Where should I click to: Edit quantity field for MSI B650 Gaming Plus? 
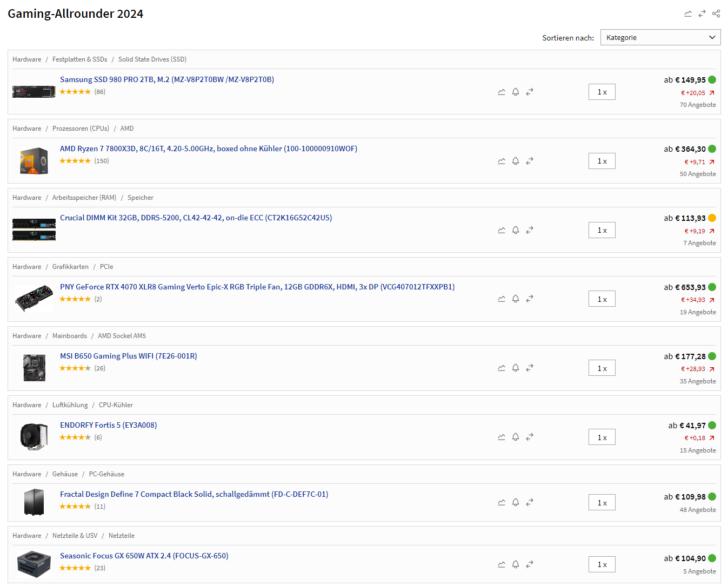coord(602,368)
